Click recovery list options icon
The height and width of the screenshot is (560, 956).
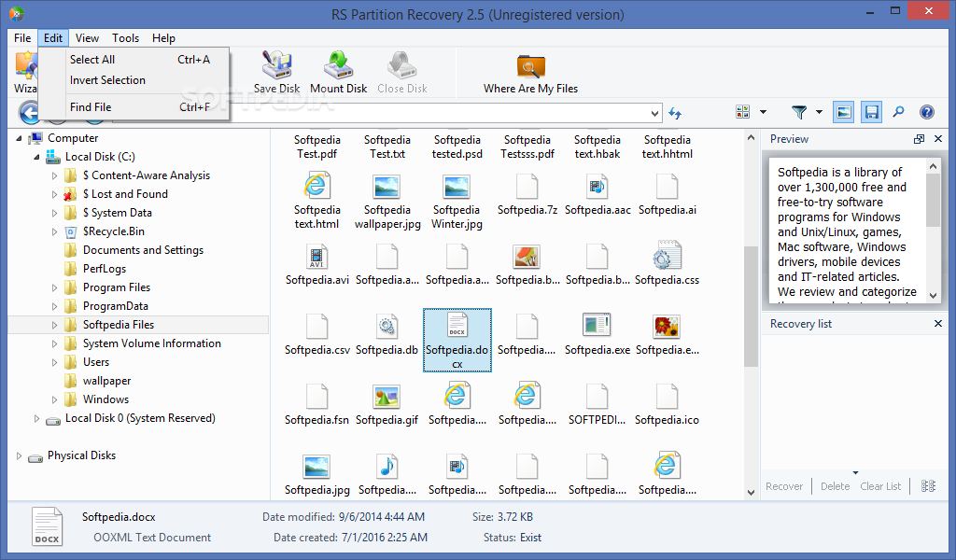coord(928,485)
